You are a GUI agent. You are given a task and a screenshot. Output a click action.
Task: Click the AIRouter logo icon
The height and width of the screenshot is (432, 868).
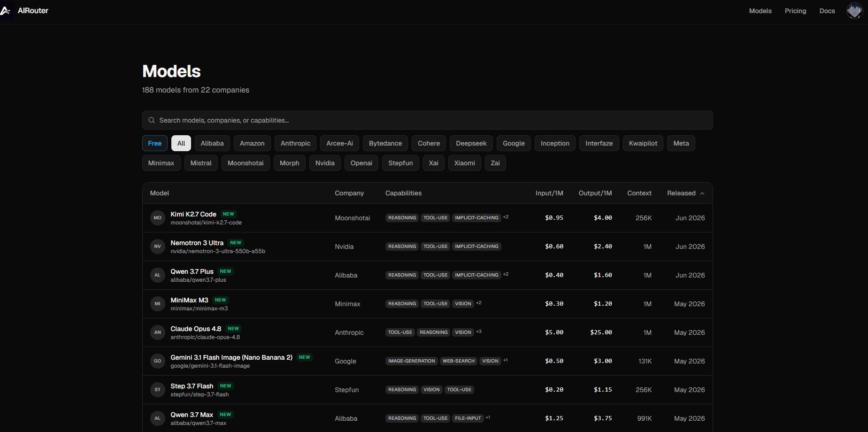(x=6, y=10)
